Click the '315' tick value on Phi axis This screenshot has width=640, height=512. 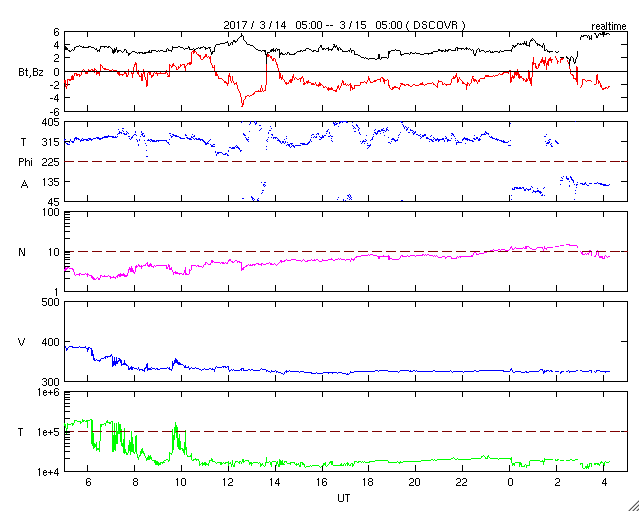pos(51,142)
